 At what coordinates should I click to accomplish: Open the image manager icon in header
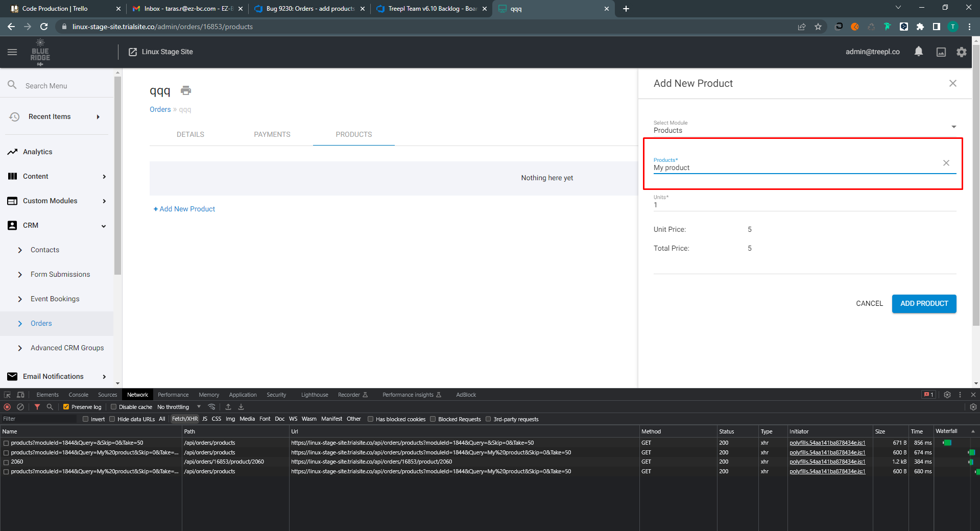click(941, 52)
